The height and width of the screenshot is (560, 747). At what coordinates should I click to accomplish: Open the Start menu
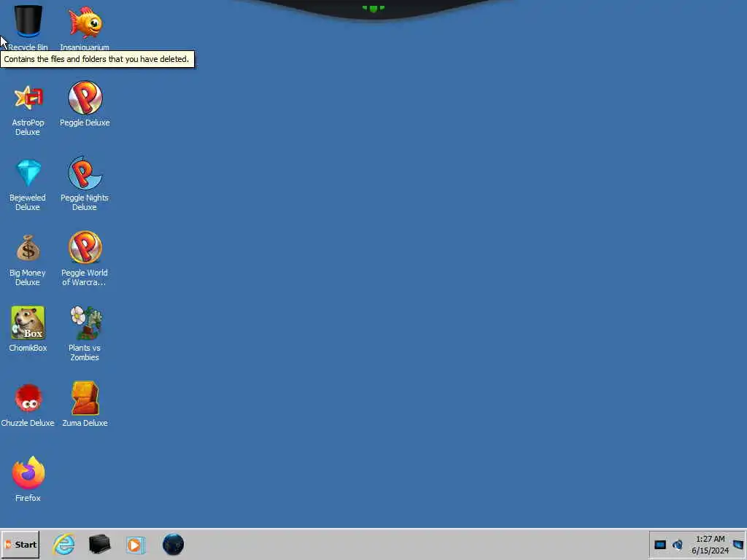[x=20, y=544]
